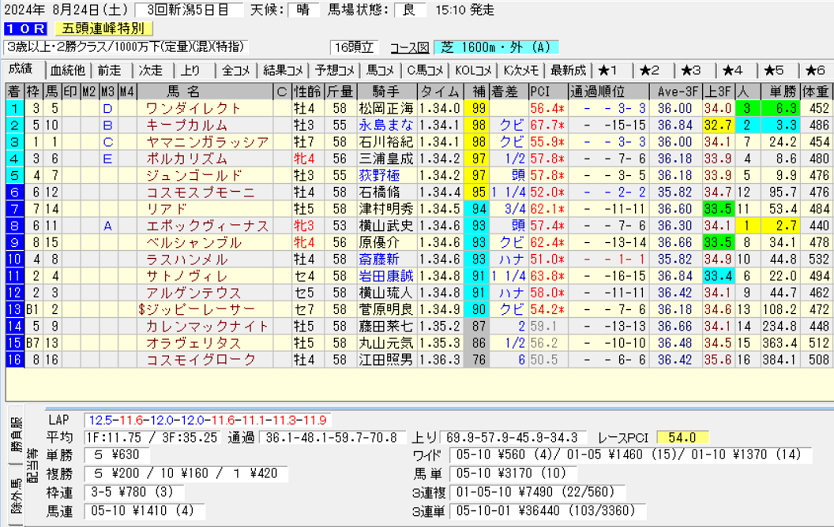This screenshot has width=834, height=527.
Task: Open the 前走 tab
Action: point(109,70)
